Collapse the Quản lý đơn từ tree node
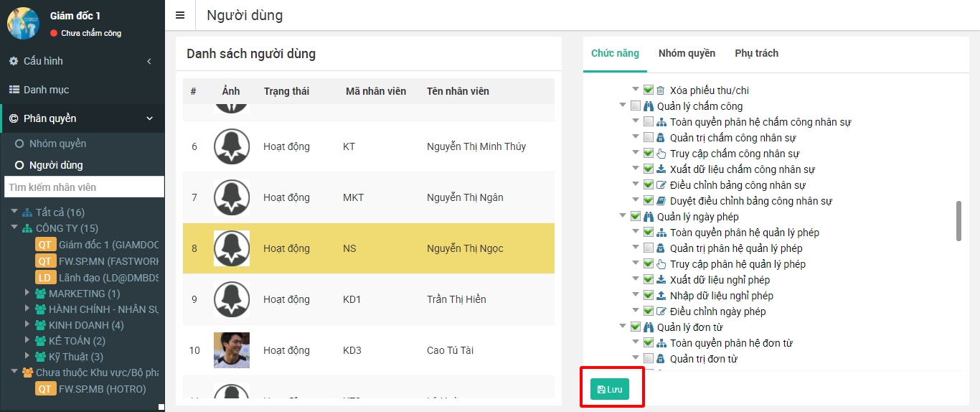Image resolution: width=980 pixels, height=412 pixels. (x=623, y=327)
